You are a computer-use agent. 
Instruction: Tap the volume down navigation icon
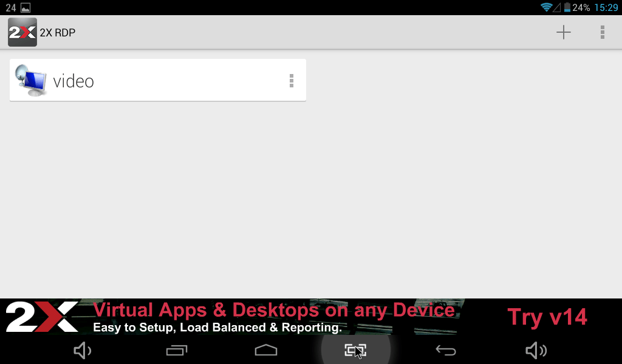83,351
